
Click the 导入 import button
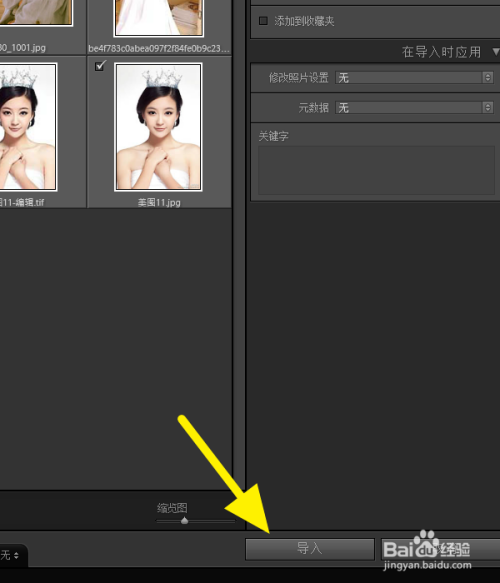click(310, 549)
